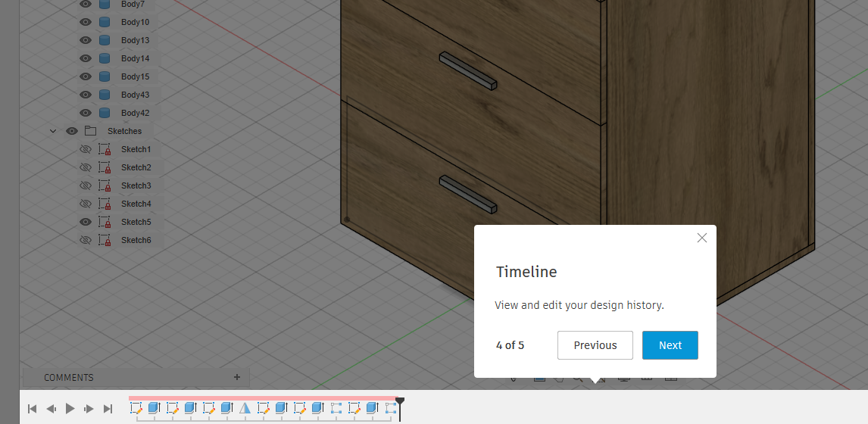Hide Body13 using its eye icon
The image size is (868, 424).
tap(86, 40)
